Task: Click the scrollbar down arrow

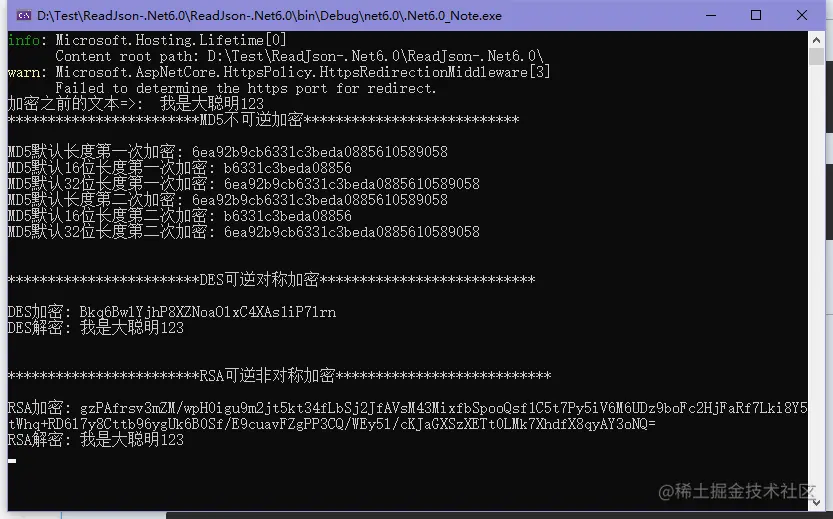Action: click(818, 503)
